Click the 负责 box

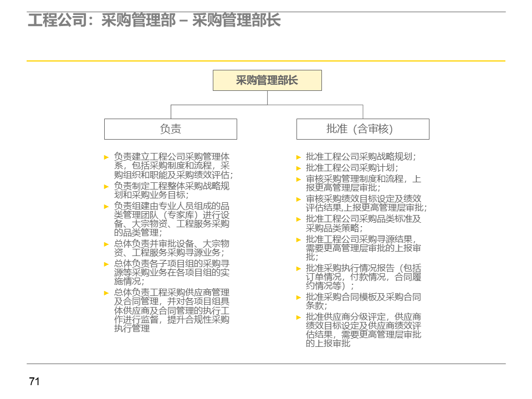click(x=170, y=129)
